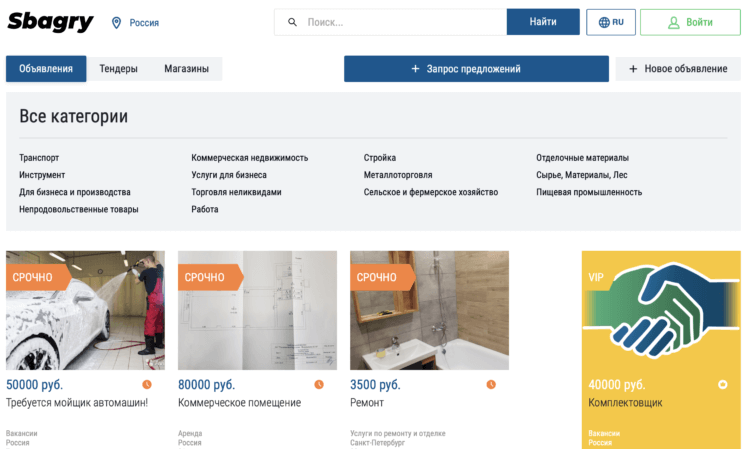Click Услуги по ремонту и отделке label

pos(398,433)
